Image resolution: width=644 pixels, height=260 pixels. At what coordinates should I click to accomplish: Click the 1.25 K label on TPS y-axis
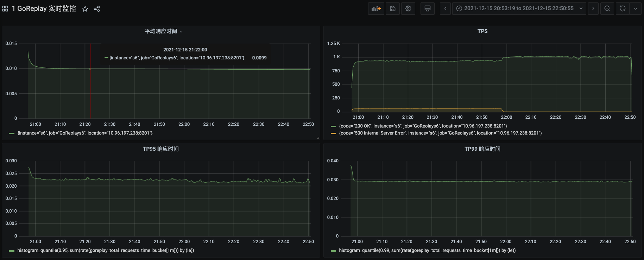(x=334, y=44)
